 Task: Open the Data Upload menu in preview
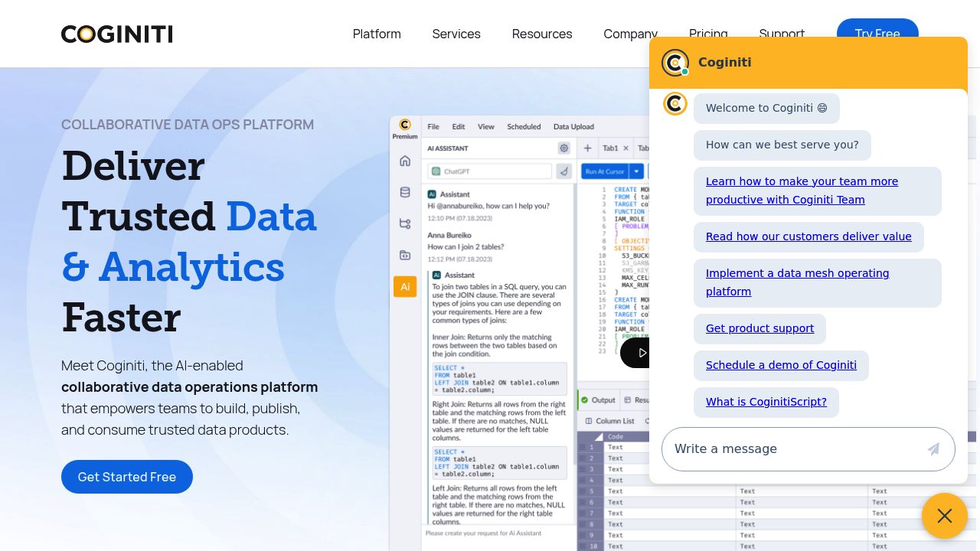tap(573, 127)
